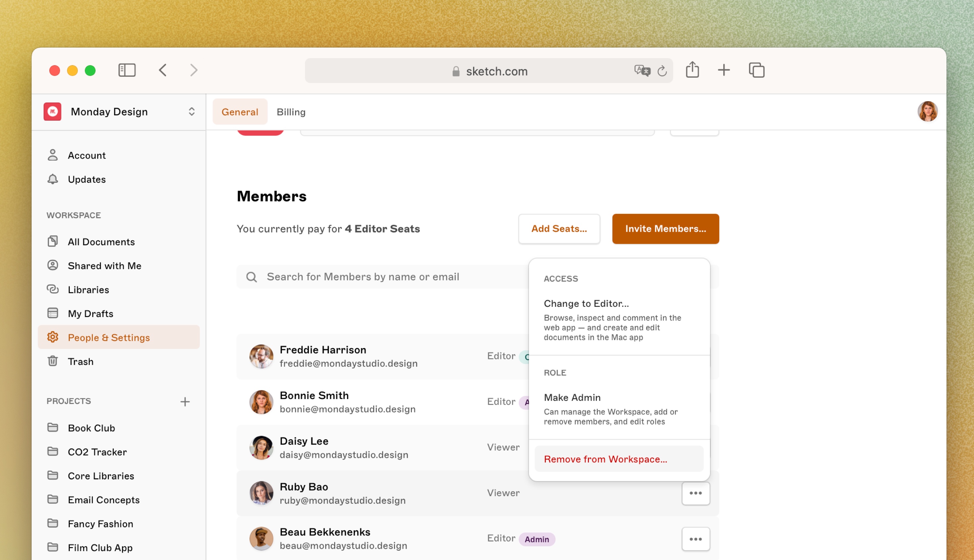
Task: Switch to the Billing tab
Action: click(x=291, y=112)
